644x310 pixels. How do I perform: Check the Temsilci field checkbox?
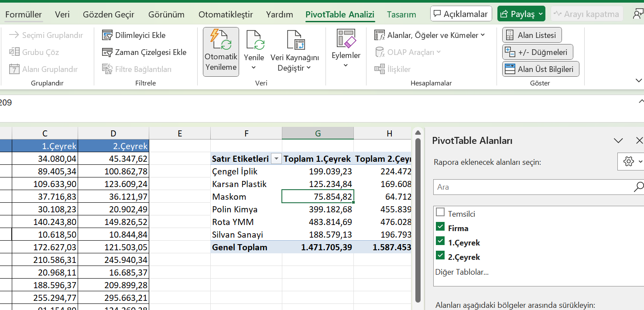[x=440, y=213]
